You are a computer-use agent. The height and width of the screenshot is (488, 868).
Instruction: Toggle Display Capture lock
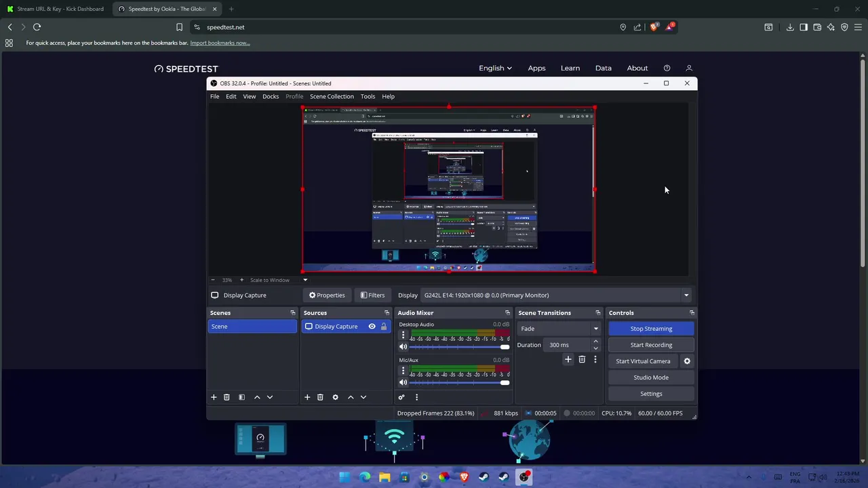383,327
